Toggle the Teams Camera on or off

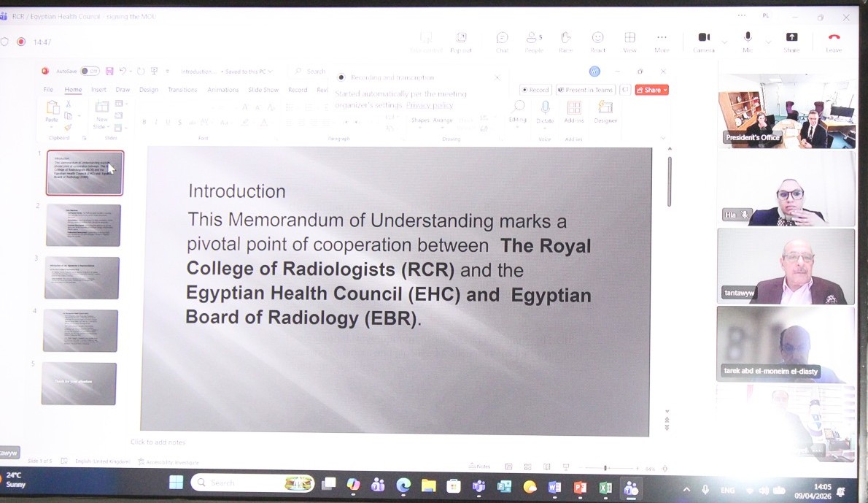coord(704,42)
